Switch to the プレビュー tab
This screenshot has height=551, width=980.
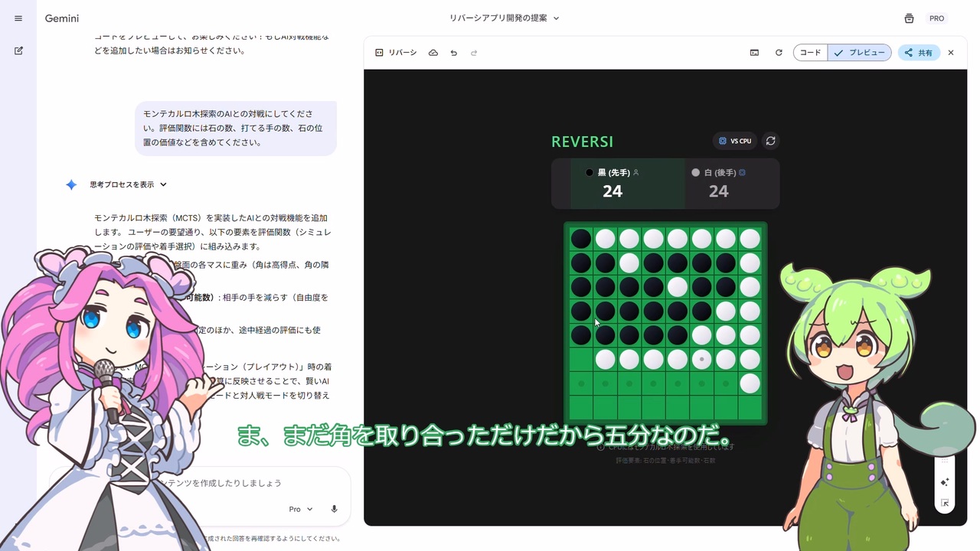pyautogui.click(x=860, y=53)
